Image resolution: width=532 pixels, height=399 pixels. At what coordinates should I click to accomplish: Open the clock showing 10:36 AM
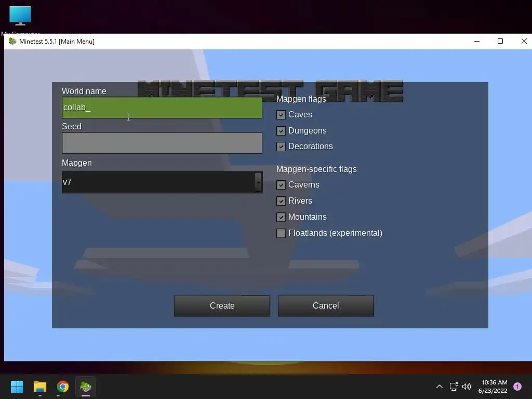coord(493,387)
